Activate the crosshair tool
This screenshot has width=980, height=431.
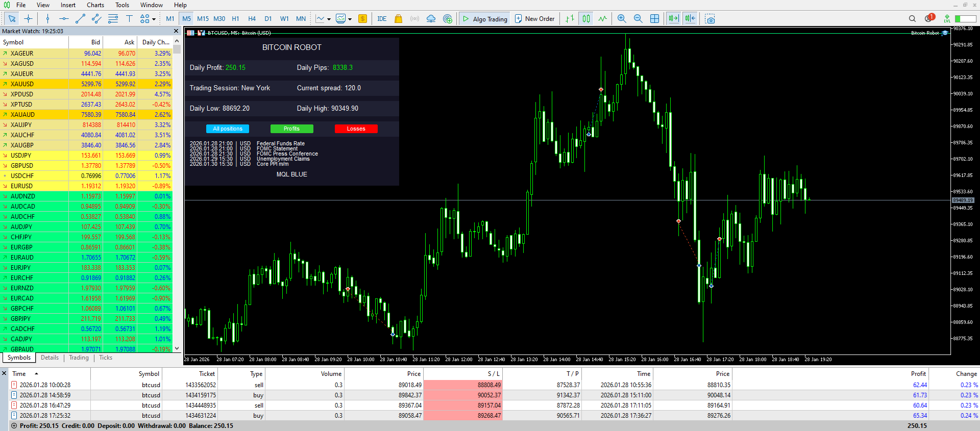click(x=28, y=19)
